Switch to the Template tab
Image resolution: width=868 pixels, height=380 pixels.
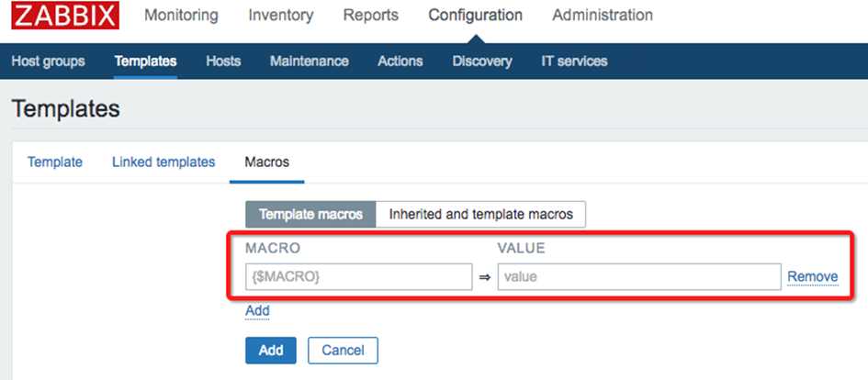click(x=55, y=162)
